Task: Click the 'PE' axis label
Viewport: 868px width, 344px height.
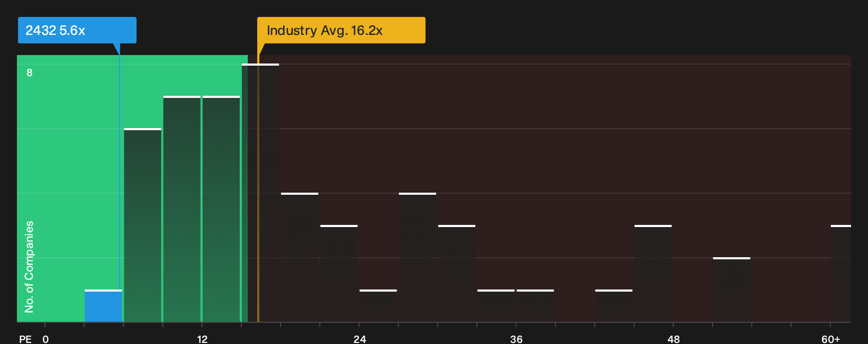Action: (25, 339)
